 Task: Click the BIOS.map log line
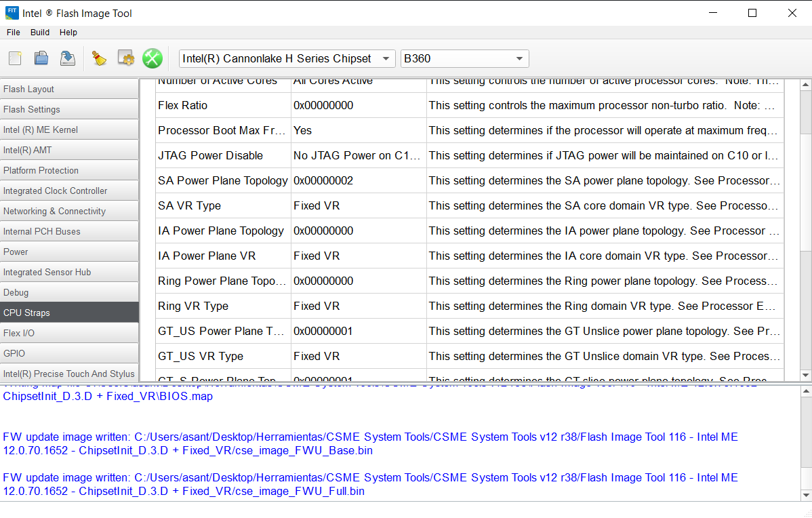point(108,396)
